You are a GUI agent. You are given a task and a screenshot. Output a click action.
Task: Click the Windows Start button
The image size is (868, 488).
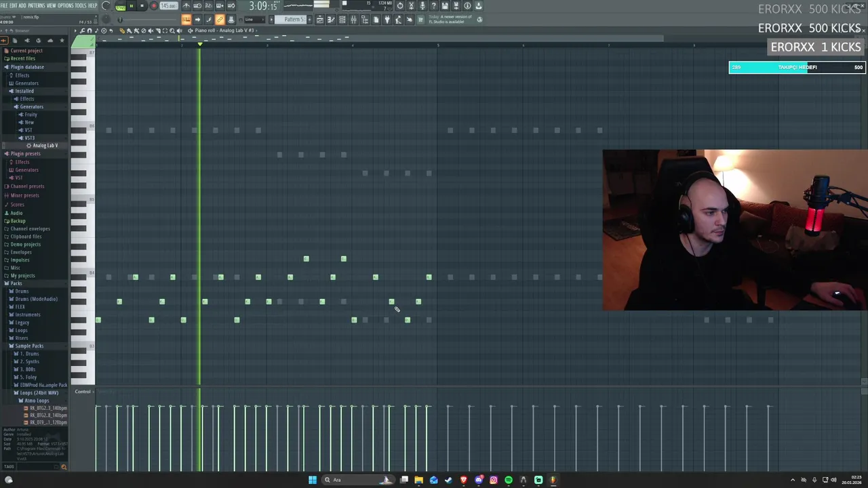pos(313,480)
